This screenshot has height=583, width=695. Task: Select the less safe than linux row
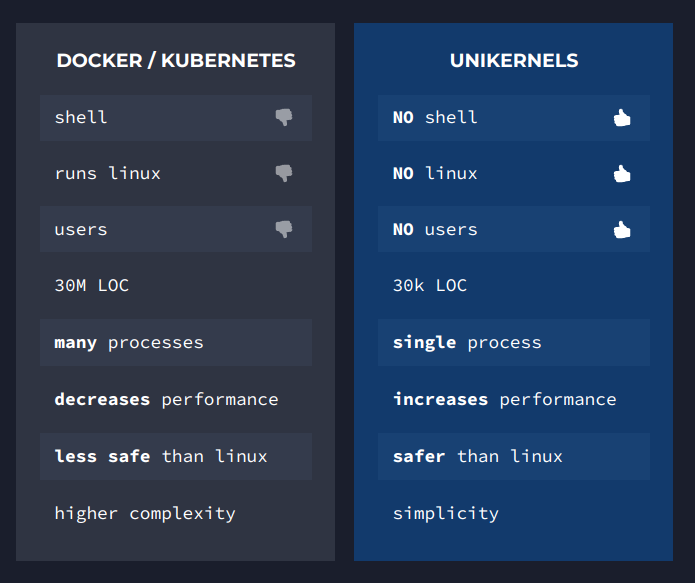[176, 457]
